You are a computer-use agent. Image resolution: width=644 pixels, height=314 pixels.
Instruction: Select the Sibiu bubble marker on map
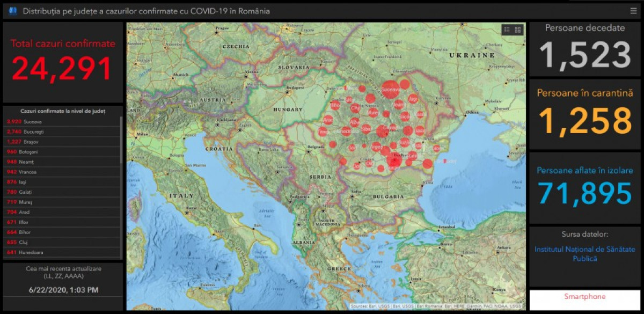pos(366,129)
